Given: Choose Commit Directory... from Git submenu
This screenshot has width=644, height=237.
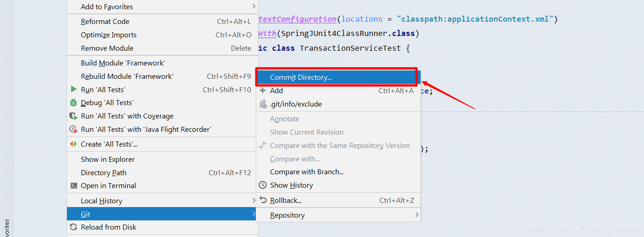Looking at the screenshot, I should [x=337, y=77].
